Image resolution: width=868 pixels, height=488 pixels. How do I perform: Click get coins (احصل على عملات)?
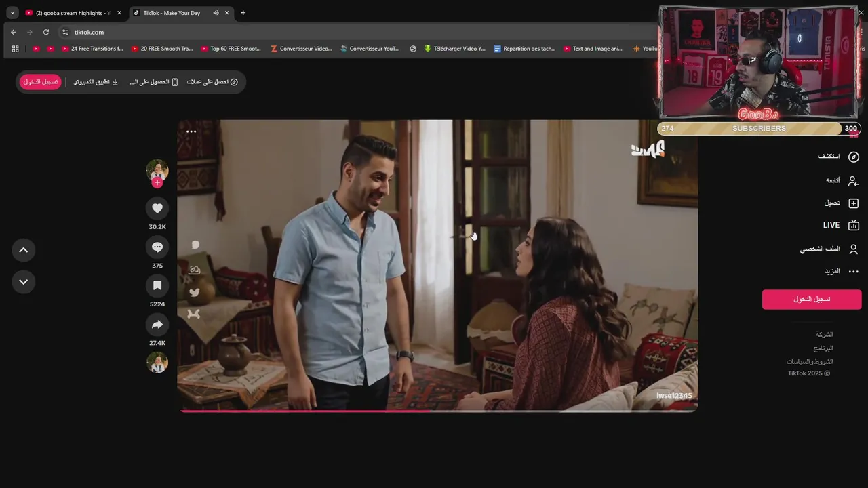coord(212,82)
